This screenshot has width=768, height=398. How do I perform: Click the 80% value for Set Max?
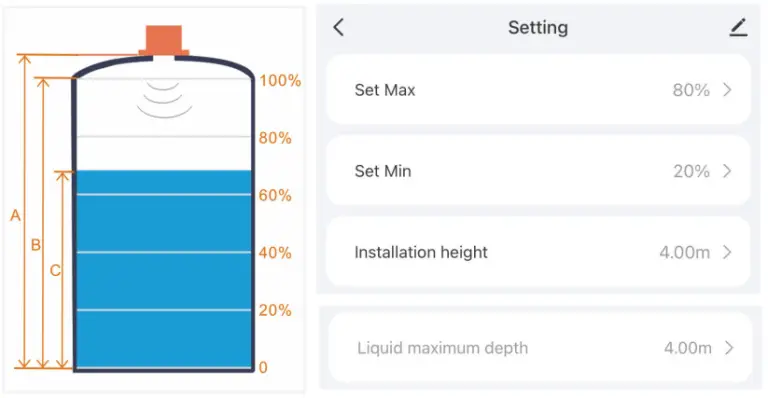[x=691, y=90]
